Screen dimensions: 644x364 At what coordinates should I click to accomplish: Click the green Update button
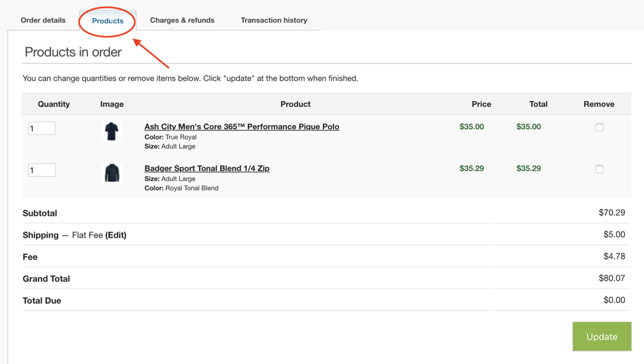click(x=602, y=336)
